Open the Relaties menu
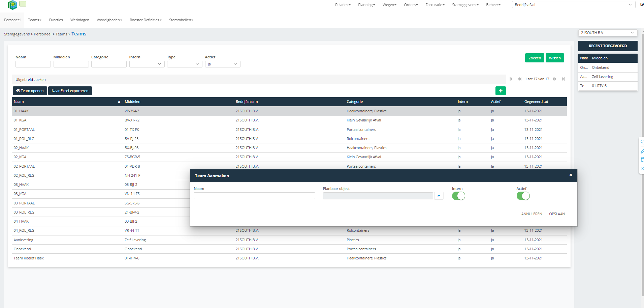Image resolution: width=644 pixels, height=308 pixels. 343,5
